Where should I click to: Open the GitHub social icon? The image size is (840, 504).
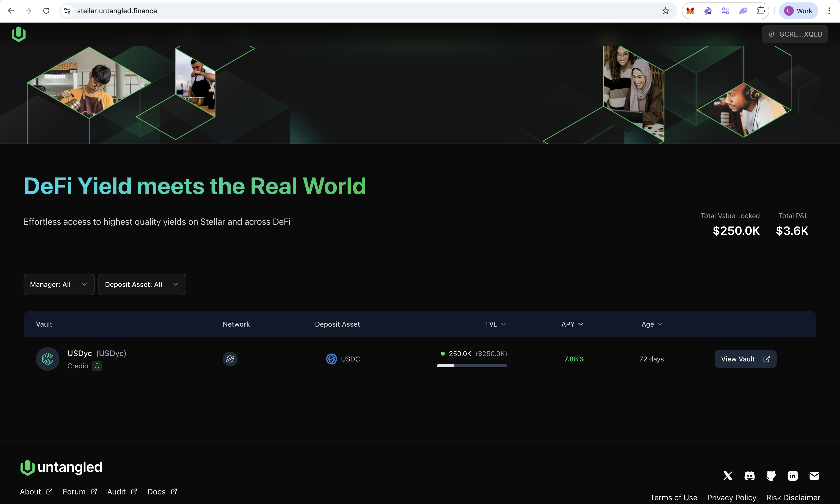(771, 476)
